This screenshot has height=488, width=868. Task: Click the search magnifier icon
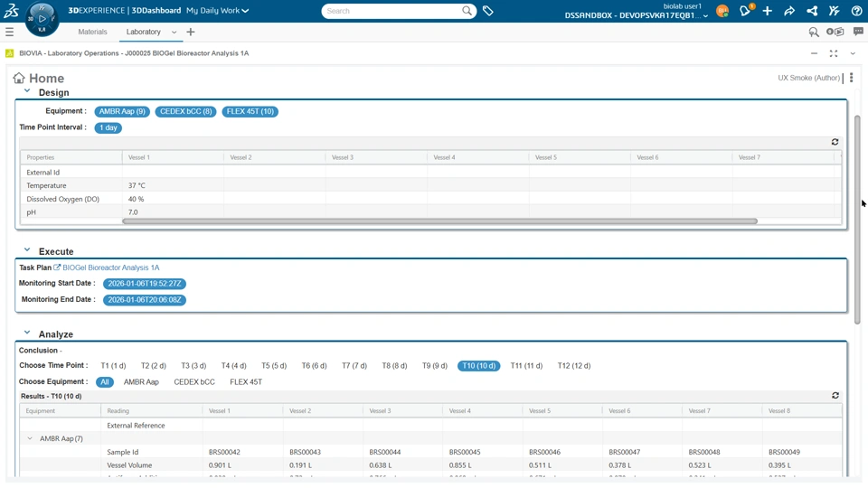point(467,11)
